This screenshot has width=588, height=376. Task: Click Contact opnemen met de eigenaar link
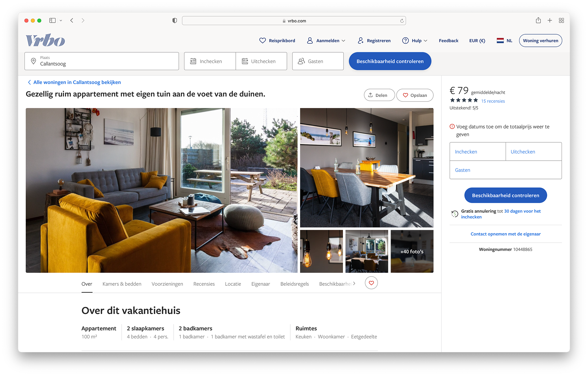pyautogui.click(x=505, y=234)
